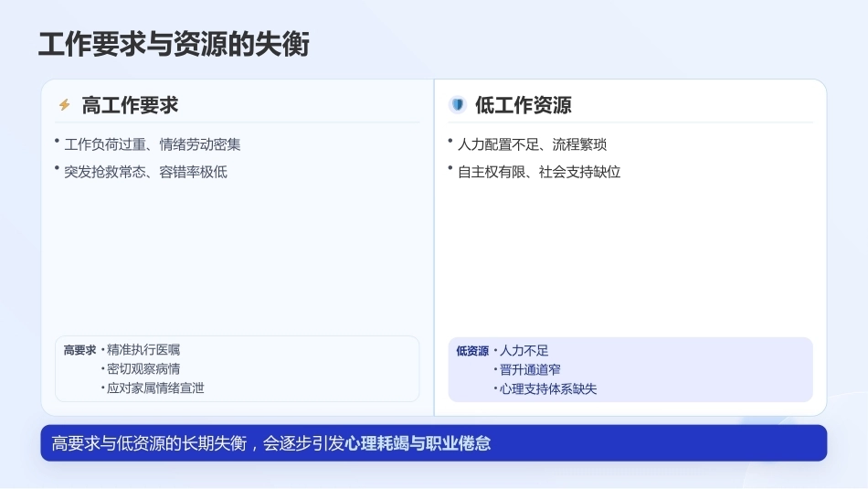Screen dimensions: 868x489
Task: Click the bold phrase 心理耗竭与职业倦怠
Action: coord(418,443)
